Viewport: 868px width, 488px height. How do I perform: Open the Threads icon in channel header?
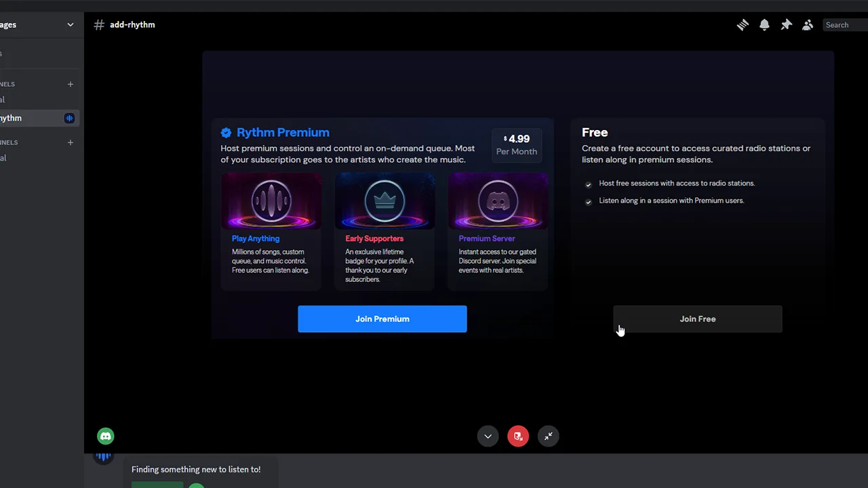tap(743, 25)
